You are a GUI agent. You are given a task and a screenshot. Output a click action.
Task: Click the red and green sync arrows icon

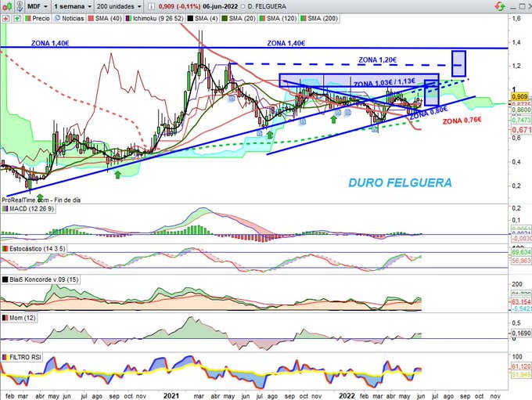coord(500,6)
